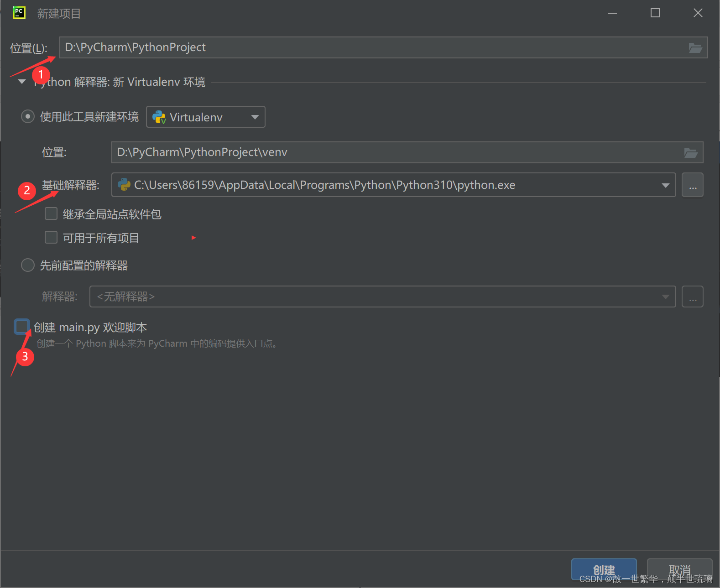720x588 pixels.
Task: Click the project 位置(L) path field
Action: 383,47
